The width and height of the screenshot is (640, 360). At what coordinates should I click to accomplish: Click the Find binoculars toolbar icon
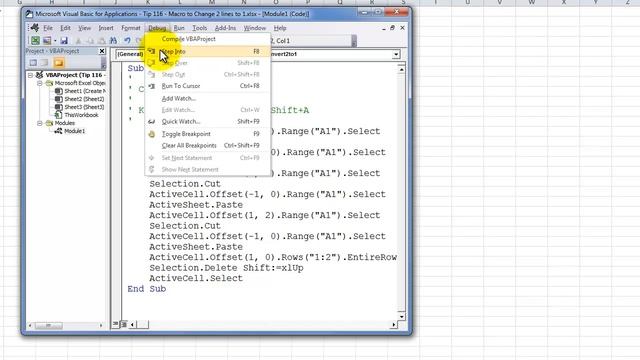[113, 40]
